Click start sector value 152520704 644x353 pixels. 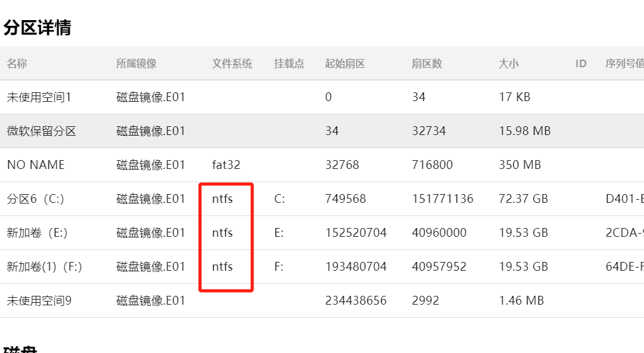(x=356, y=233)
